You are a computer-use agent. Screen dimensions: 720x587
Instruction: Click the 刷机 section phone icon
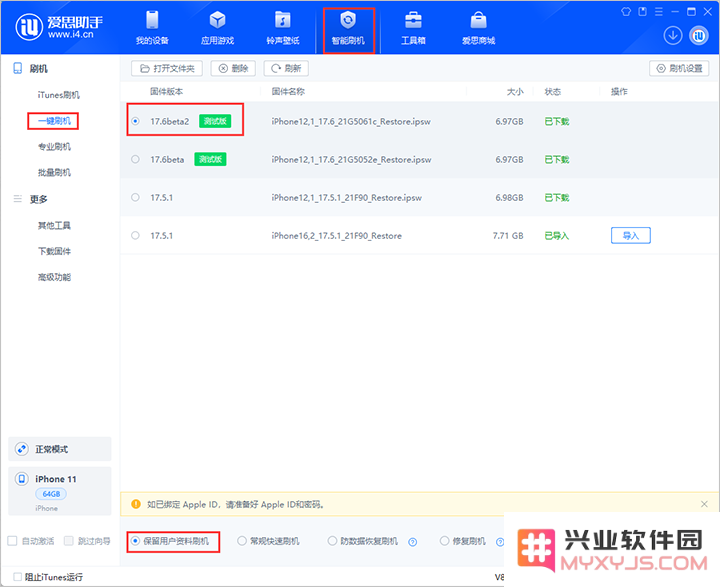coord(17,68)
